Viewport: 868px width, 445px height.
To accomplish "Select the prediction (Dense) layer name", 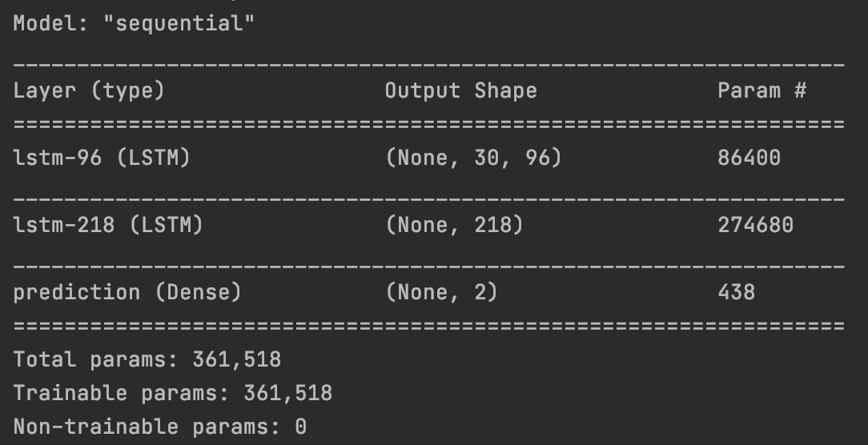I will (127, 293).
